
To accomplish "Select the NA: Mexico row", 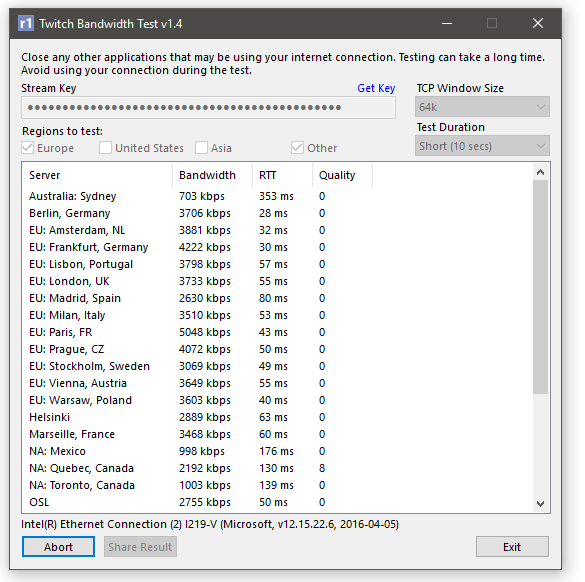I will click(197, 451).
